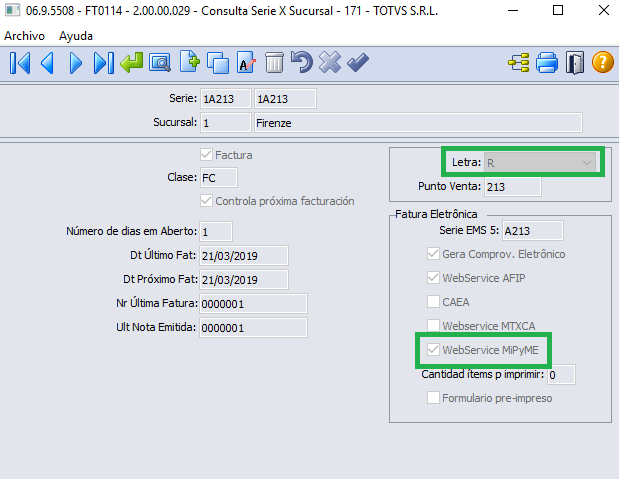The image size is (619, 479).
Task: Print using the blue printer icon
Action: coord(547,63)
